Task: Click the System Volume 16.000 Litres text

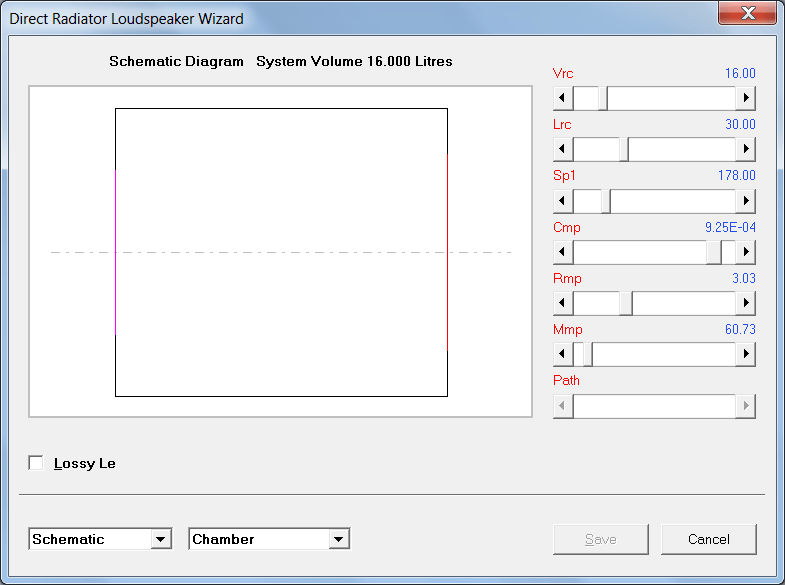Action: click(354, 61)
